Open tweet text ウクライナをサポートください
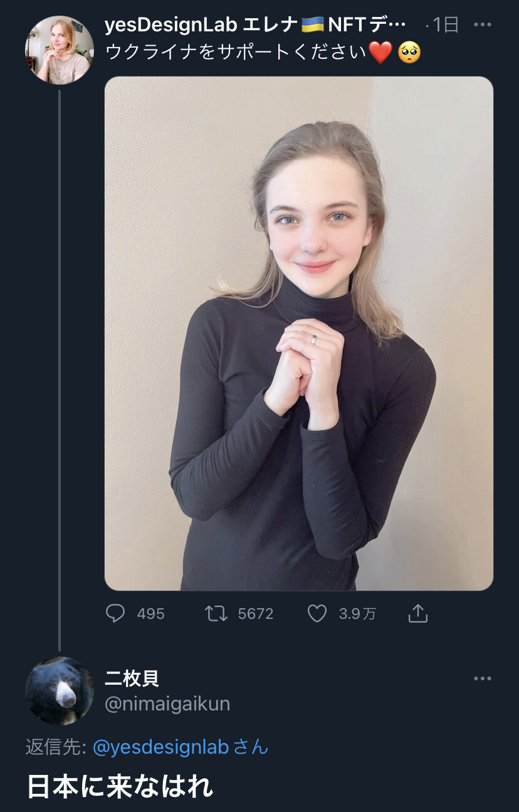This screenshot has height=812, width=519. (235, 52)
